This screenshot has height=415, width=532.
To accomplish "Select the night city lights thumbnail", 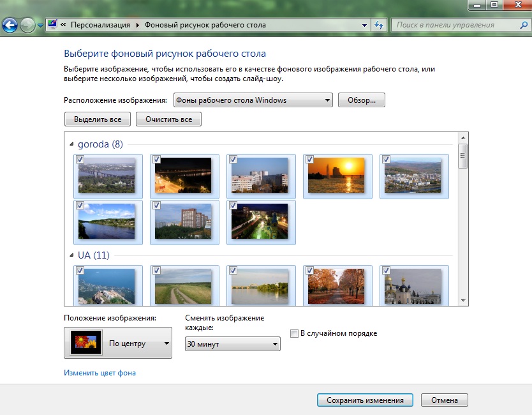I will 260,222.
